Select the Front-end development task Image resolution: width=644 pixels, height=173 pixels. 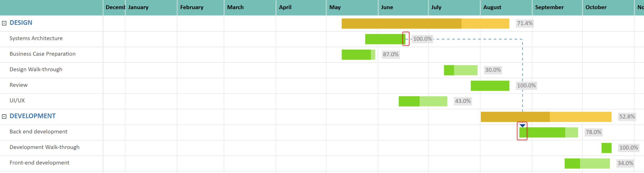(x=39, y=163)
